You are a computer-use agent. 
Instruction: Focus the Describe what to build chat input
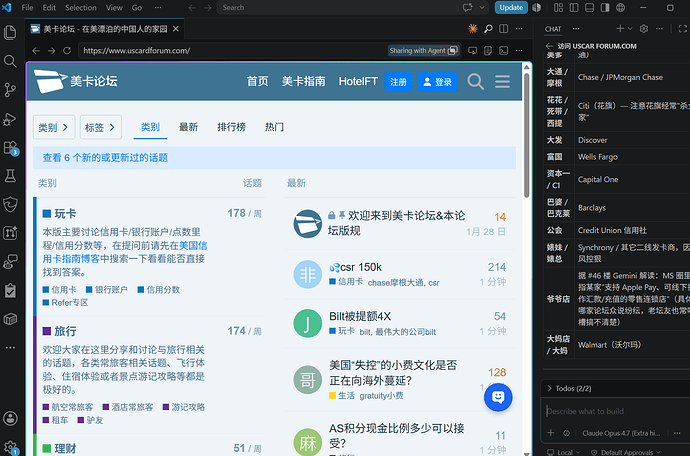(x=616, y=412)
